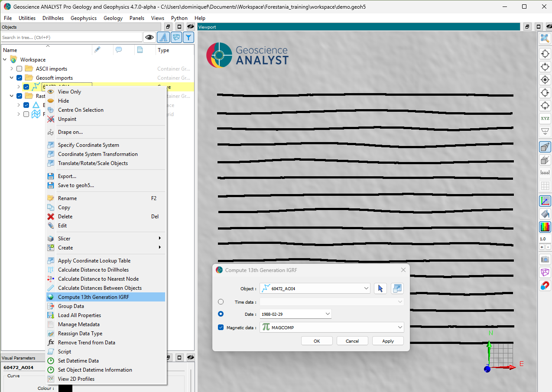Image resolution: width=552 pixels, height=392 pixels.
Task: Click the rainbow colour scale icon
Action: tap(545, 227)
